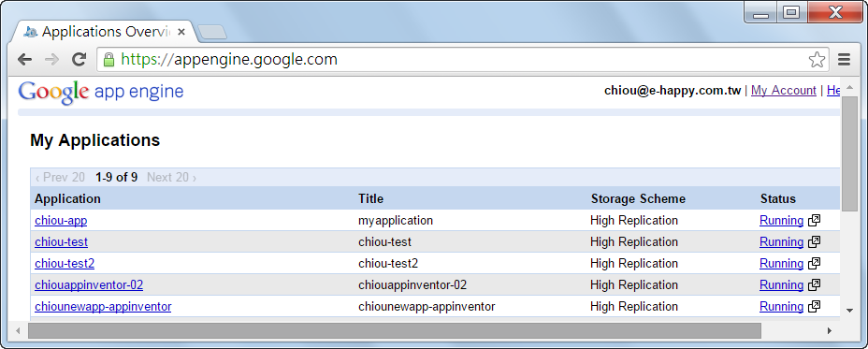Click the vertical scrollbar down arrow
Image resolution: width=868 pixels, height=349 pixels.
pyautogui.click(x=849, y=311)
